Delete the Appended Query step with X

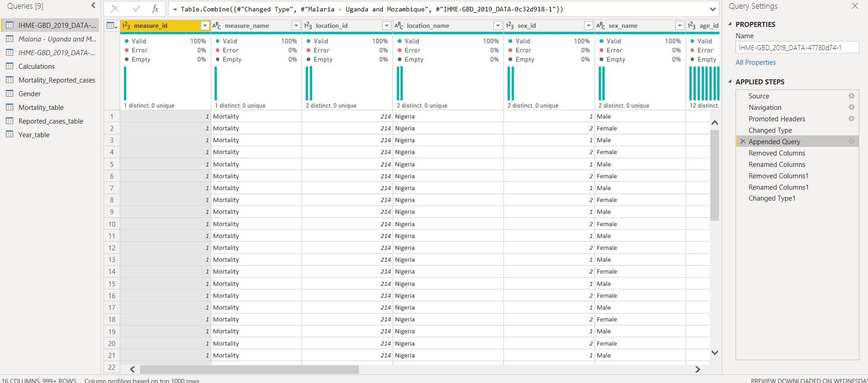pyautogui.click(x=743, y=141)
